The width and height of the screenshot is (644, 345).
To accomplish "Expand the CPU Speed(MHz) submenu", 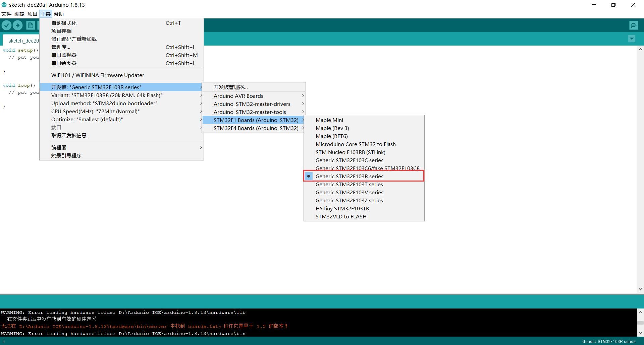I will [121, 111].
